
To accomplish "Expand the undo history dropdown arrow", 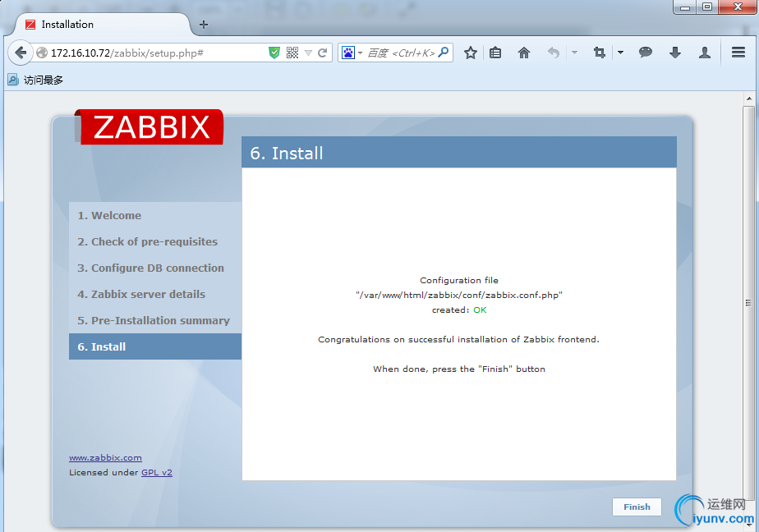I will point(574,53).
